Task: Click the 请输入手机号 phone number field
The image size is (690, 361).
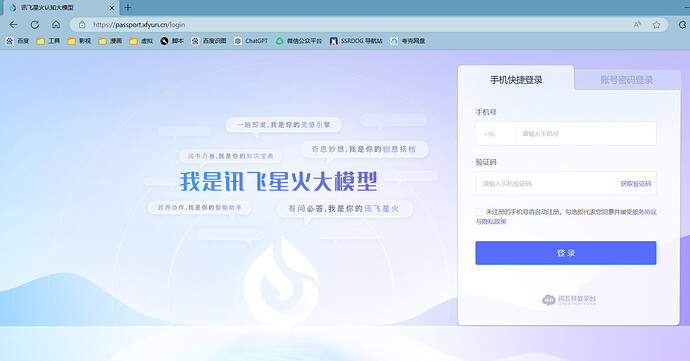Action: [x=585, y=133]
